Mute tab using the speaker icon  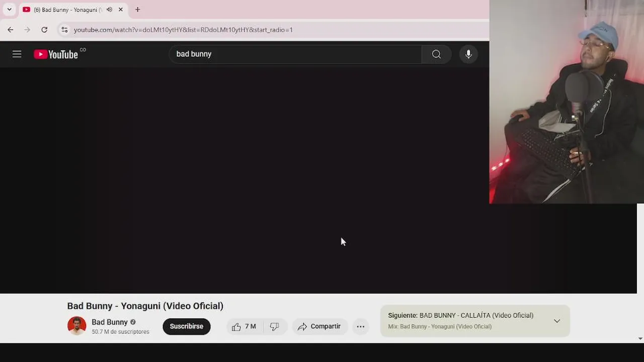coord(109,10)
